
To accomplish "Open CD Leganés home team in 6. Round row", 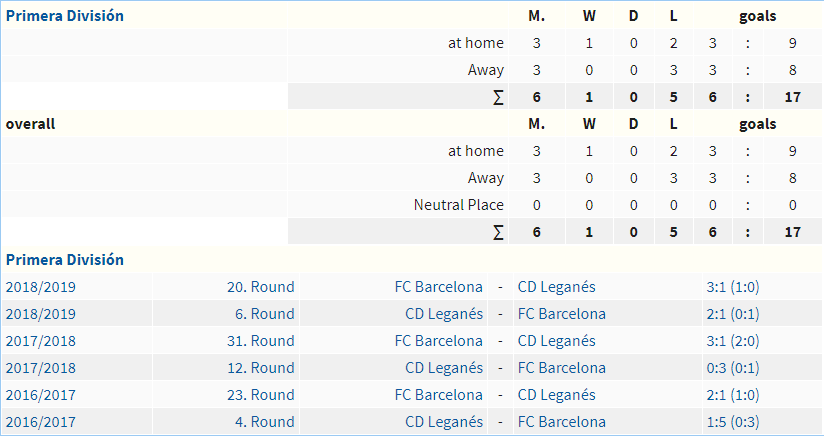I will 444,314.
